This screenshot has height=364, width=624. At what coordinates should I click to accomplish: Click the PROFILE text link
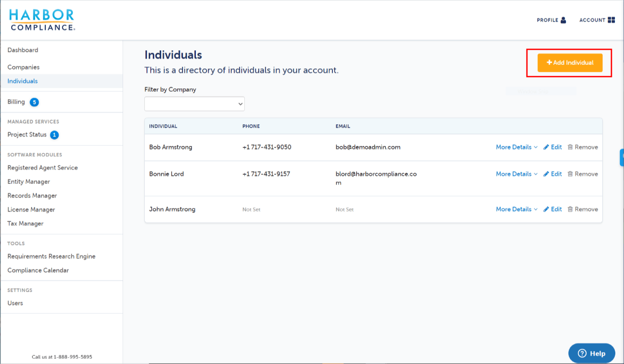(547, 20)
